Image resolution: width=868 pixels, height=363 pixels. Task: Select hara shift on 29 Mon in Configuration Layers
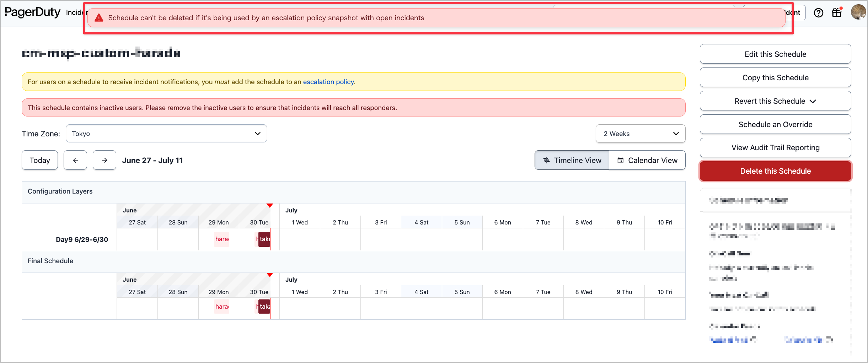222,239
